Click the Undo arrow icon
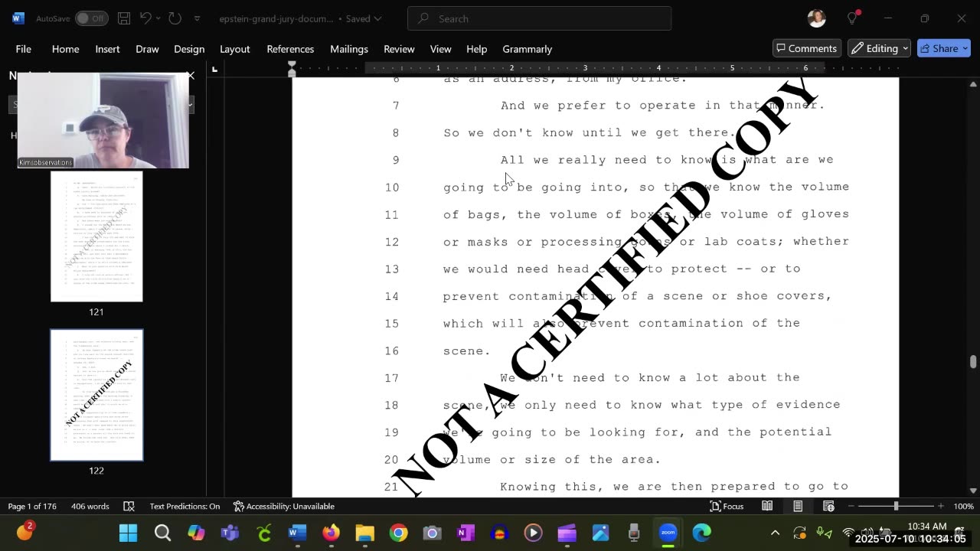Screen dimensions: 980x551 (146, 18)
